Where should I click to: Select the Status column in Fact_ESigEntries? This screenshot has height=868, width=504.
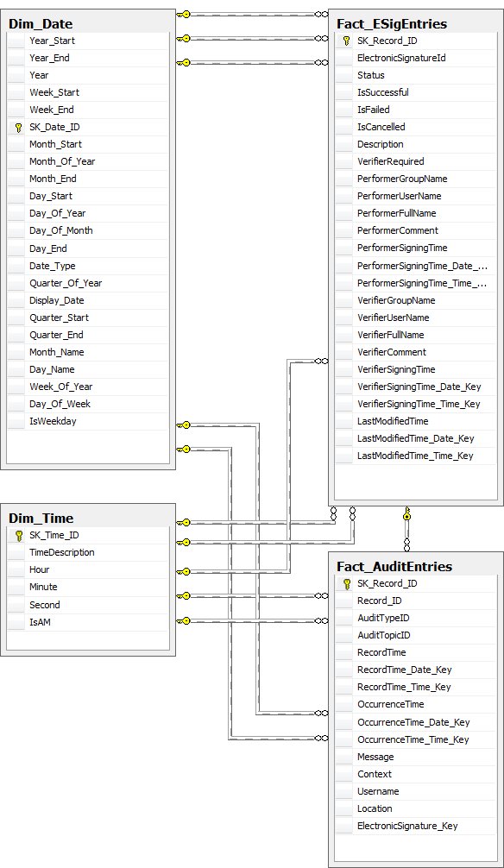click(x=415, y=75)
